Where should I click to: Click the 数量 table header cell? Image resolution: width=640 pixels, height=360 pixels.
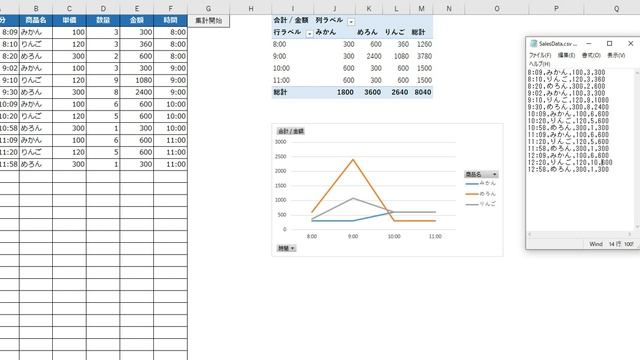pos(103,20)
